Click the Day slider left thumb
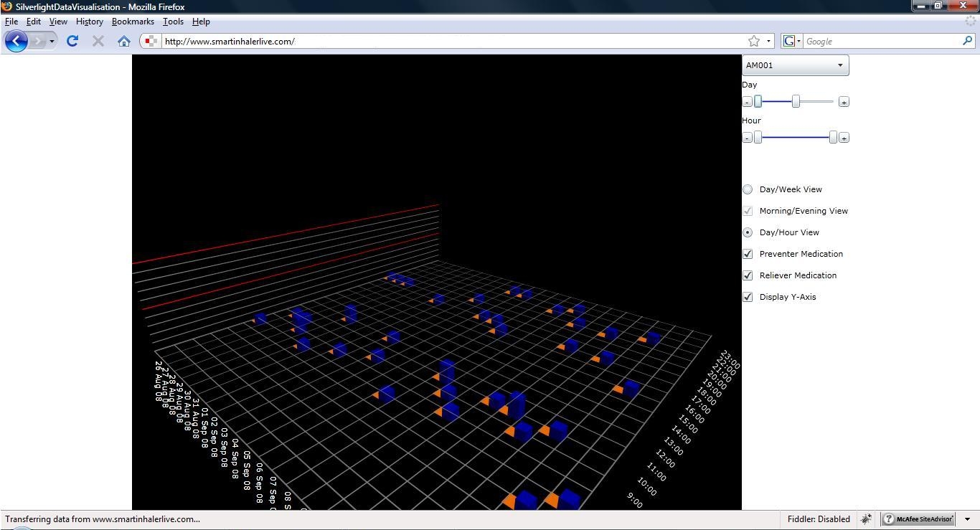This screenshot has width=980, height=530. [758, 101]
